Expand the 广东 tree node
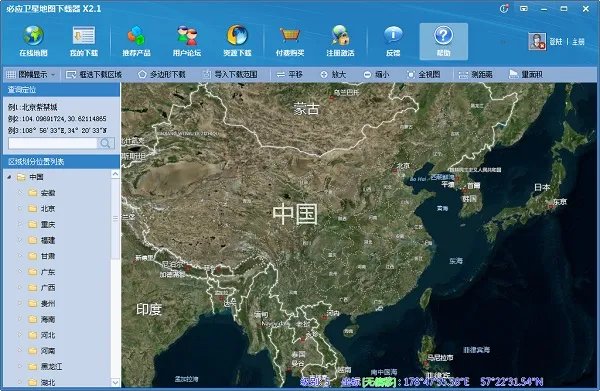This screenshot has height=391, width=600. point(20,272)
